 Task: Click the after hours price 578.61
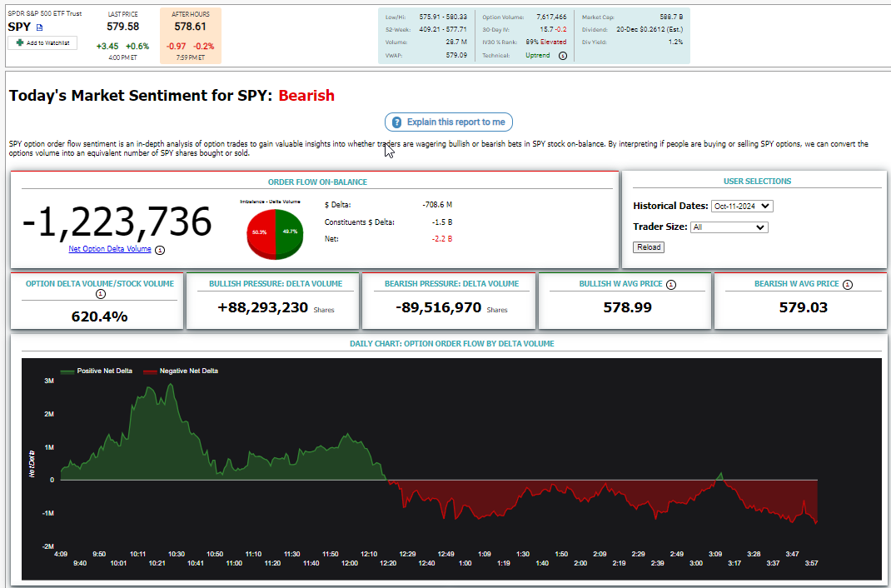click(x=191, y=26)
